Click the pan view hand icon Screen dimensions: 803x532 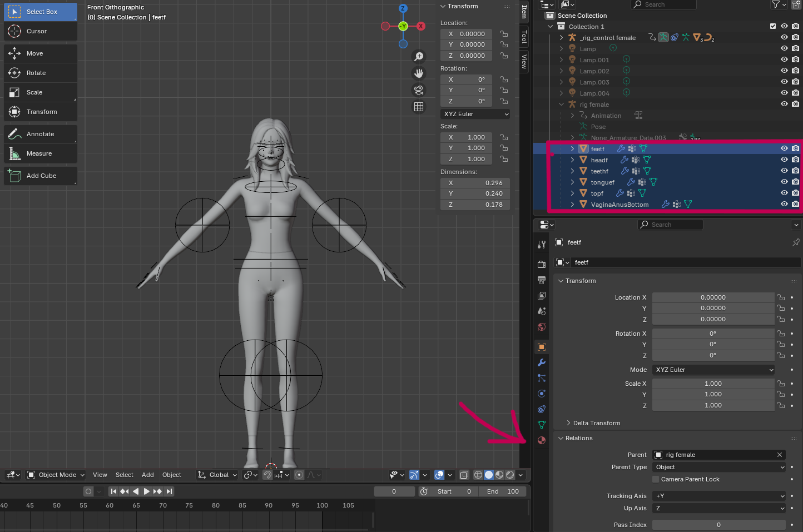[419, 73]
